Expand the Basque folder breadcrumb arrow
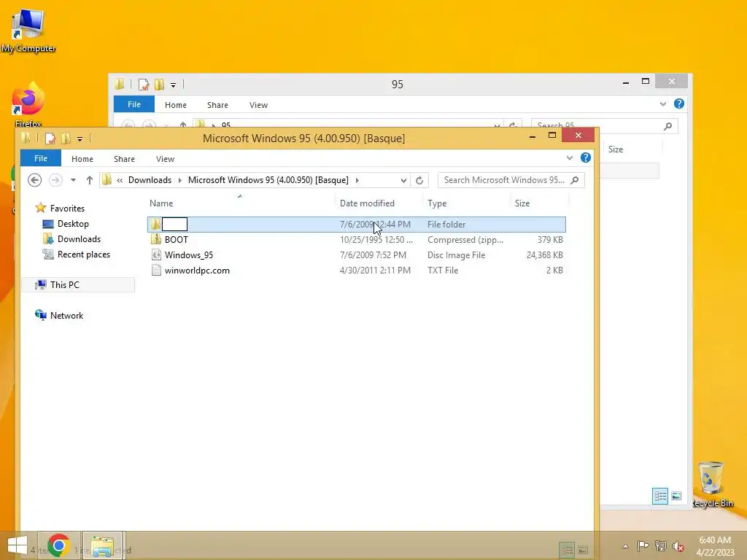The height and width of the screenshot is (560, 747). 357,180
